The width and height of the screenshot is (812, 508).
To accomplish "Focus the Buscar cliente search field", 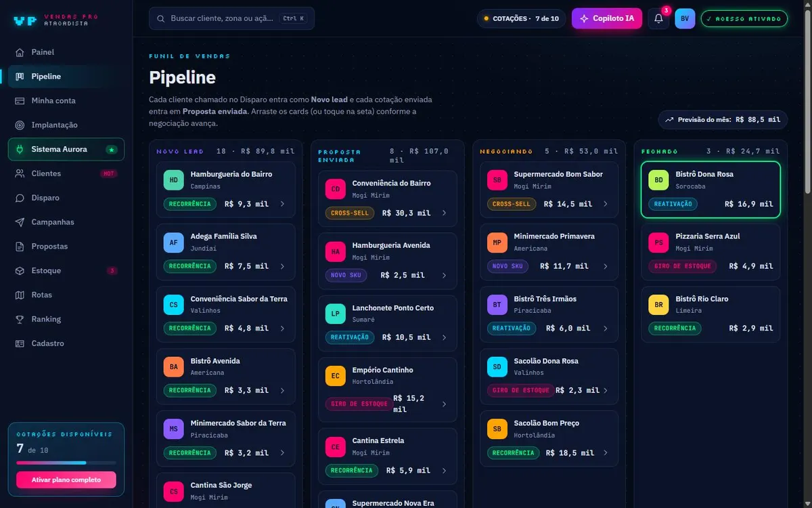I will [x=231, y=19].
